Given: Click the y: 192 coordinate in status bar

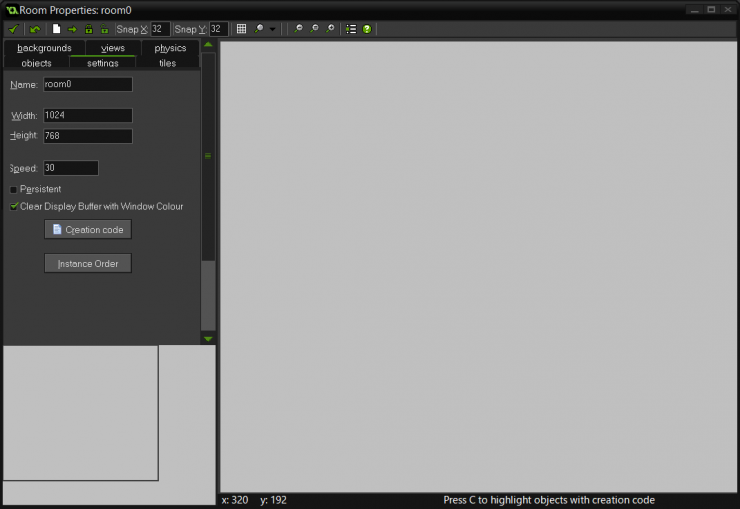Looking at the screenshot, I should (x=273, y=500).
